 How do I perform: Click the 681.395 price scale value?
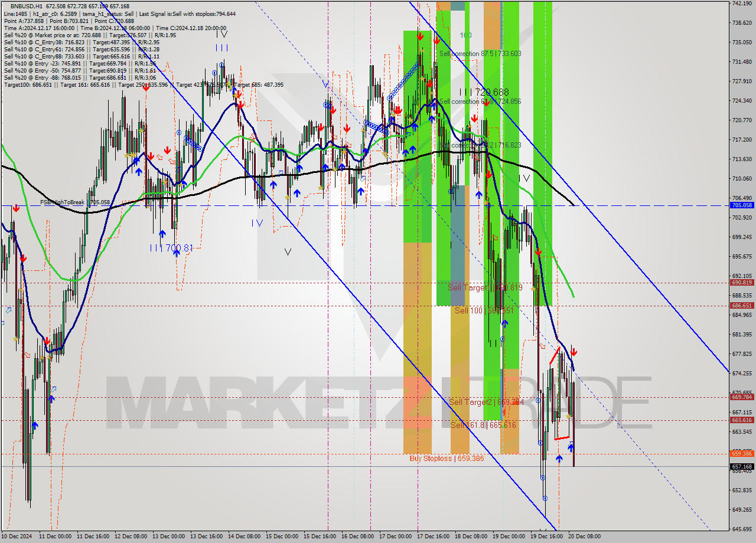pos(741,335)
